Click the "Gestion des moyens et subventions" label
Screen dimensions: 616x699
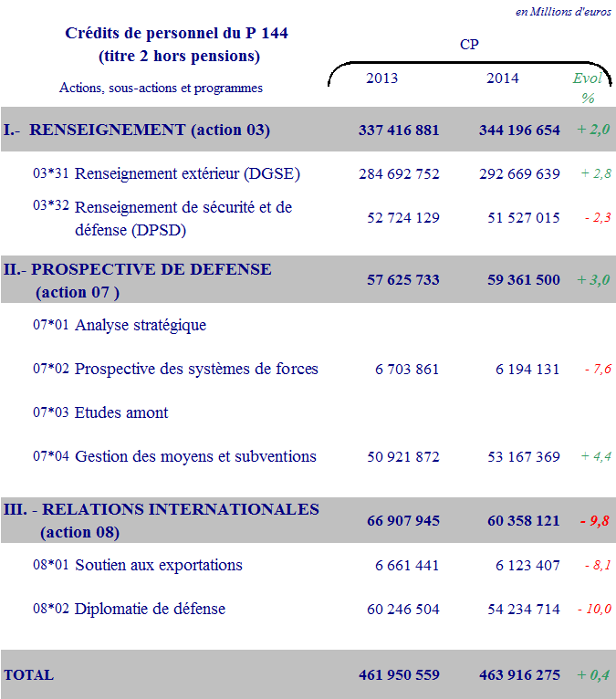coord(195,456)
